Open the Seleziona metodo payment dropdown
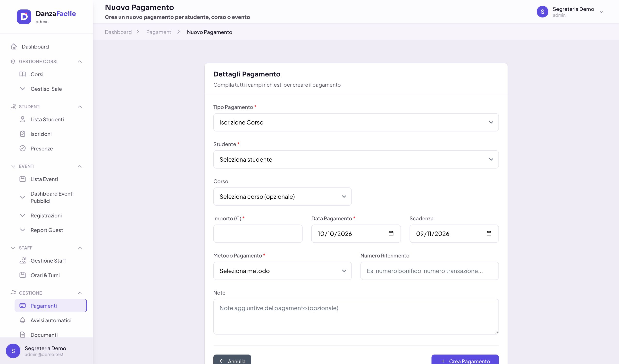Viewport: 619px width, 364px height. (x=282, y=271)
